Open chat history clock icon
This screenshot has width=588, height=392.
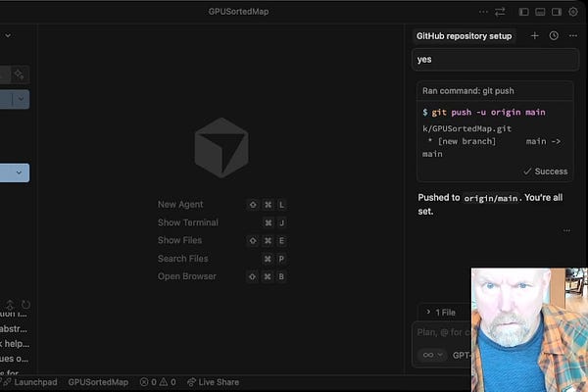(x=554, y=35)
